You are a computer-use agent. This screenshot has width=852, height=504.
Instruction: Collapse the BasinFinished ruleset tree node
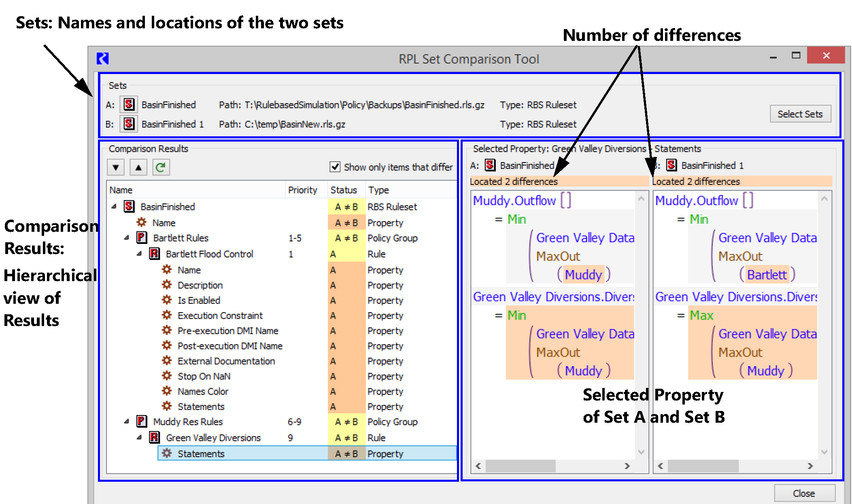114,206
